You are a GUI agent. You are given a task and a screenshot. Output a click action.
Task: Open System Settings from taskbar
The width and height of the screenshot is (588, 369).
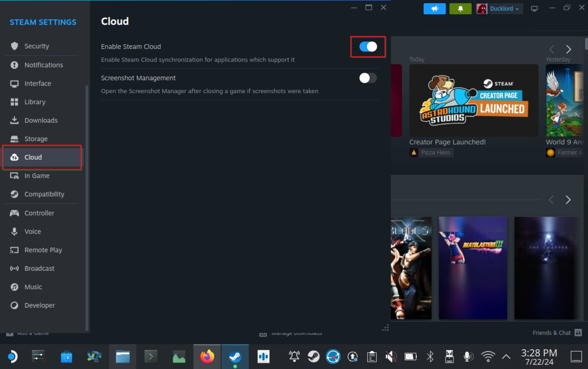click(x=38, y=356)
